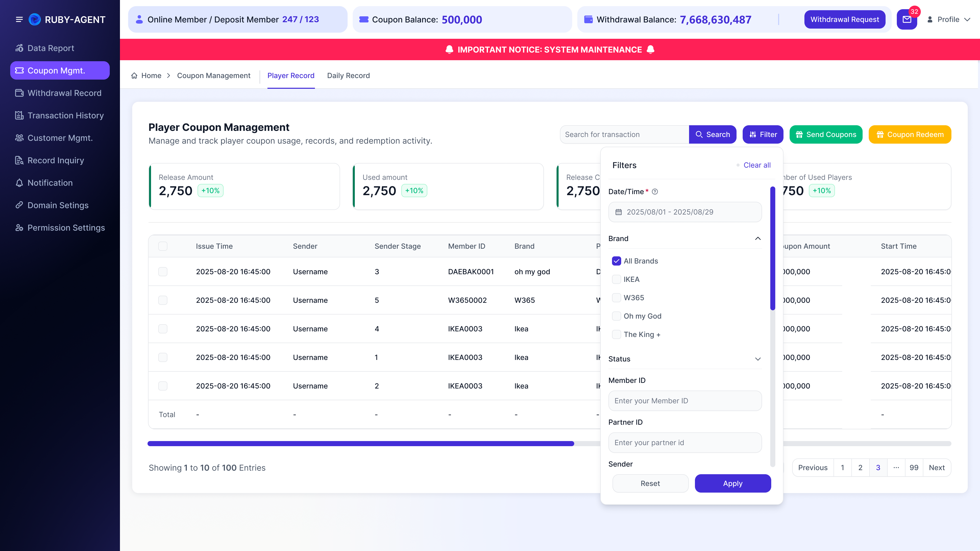Click the RUBY-AGENT logo icon

tap(35, 19)
